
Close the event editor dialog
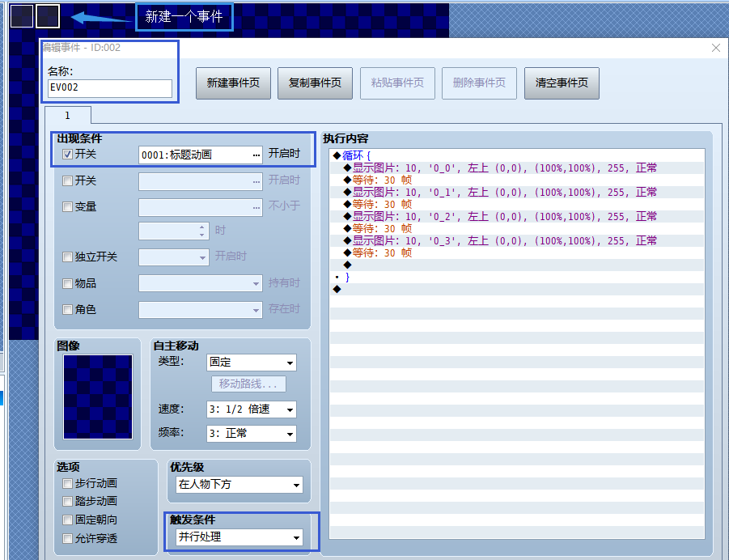[x=716, y=48]
